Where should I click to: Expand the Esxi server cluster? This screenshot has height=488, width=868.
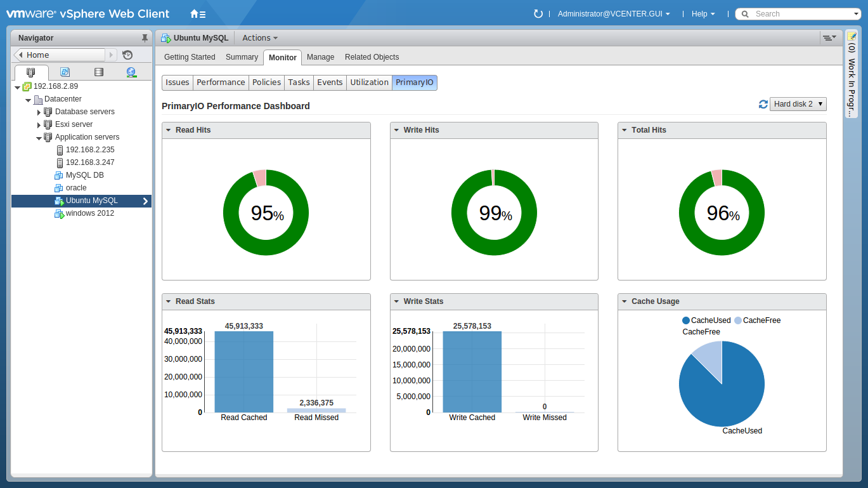click(39, 125)
